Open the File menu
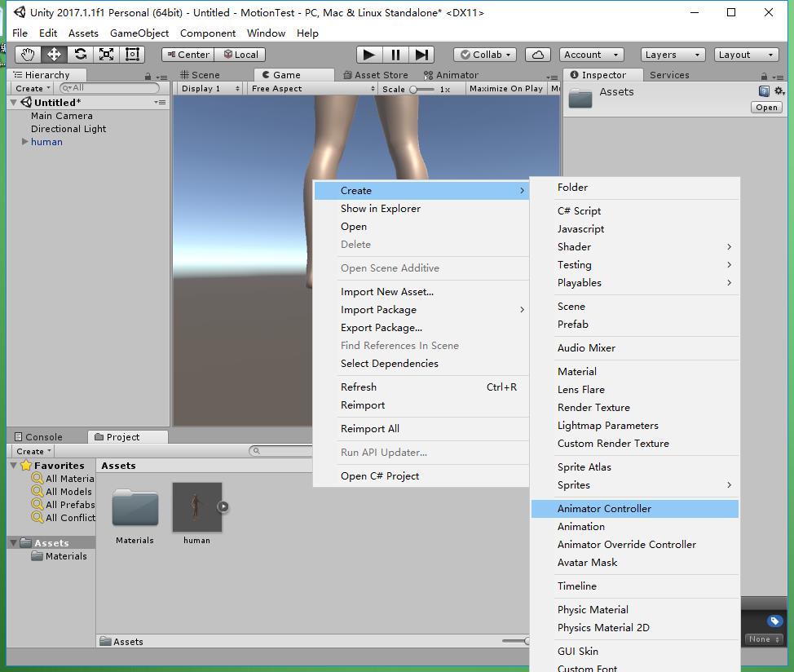The image size is (794, 672). pyautogui.click(x=20, y=33)
